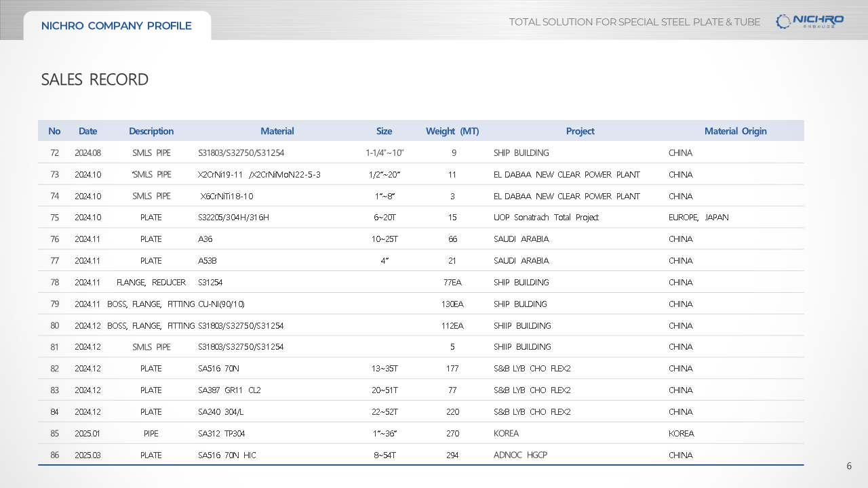The image size is (868, 488).
Task: Click the 2025.01 date cell
Action: [87, 433]
